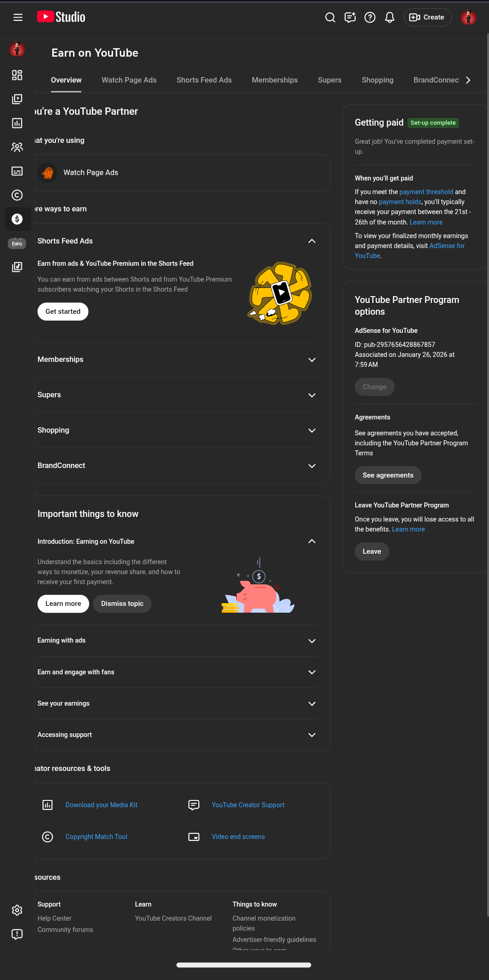
Task: Open the Download your Media Kit link
Action: pyautogui.click(x=102, y=805)
